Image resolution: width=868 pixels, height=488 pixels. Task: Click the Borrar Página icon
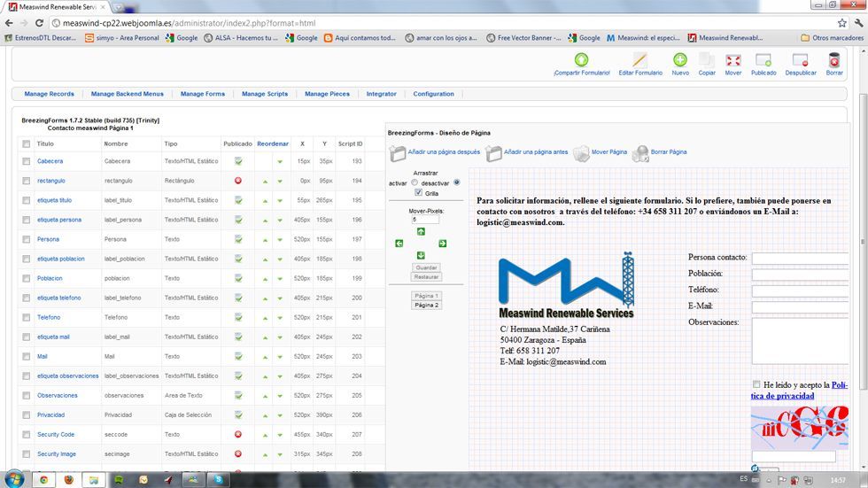click(640, 153)
